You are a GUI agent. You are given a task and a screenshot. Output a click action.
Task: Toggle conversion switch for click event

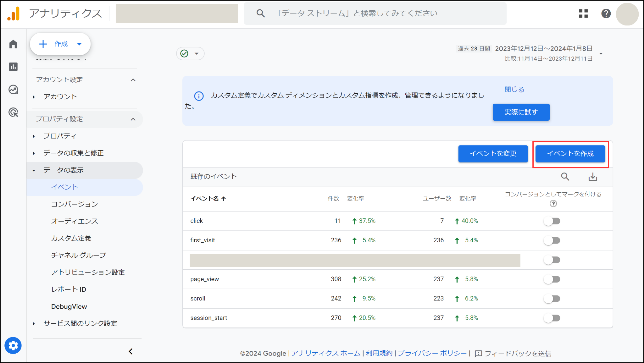tap(552, 221)
